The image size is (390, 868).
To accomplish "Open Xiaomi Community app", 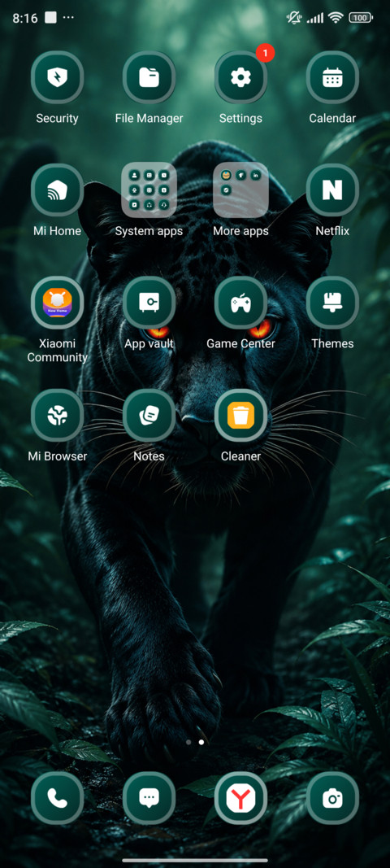I will [x=57, y=303].
